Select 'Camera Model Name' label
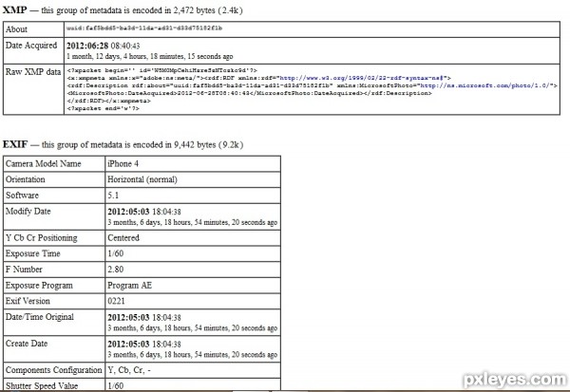The height and width of the screenshot is (392, 570). [44, 164]
